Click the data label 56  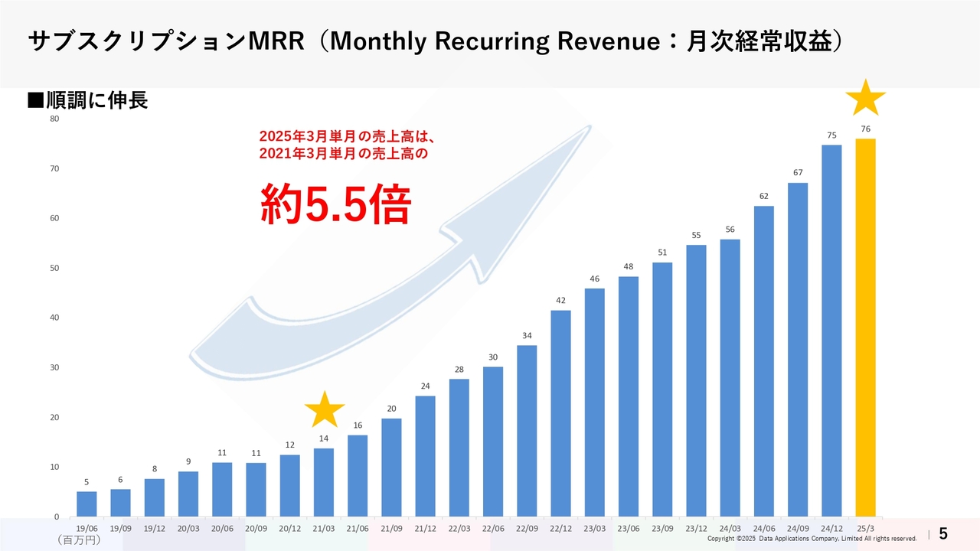pyautogui.click(x=730, y=230)
